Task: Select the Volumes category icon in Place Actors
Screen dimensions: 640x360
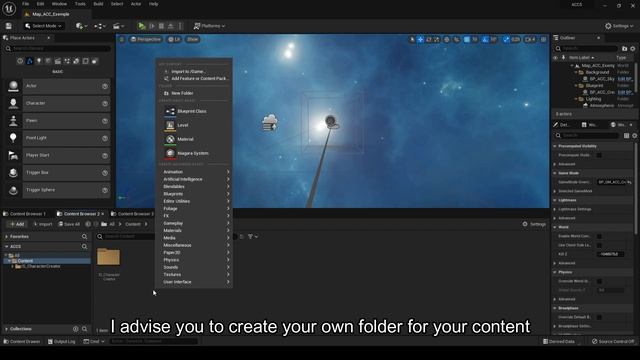Action: (x=86, y=61)
